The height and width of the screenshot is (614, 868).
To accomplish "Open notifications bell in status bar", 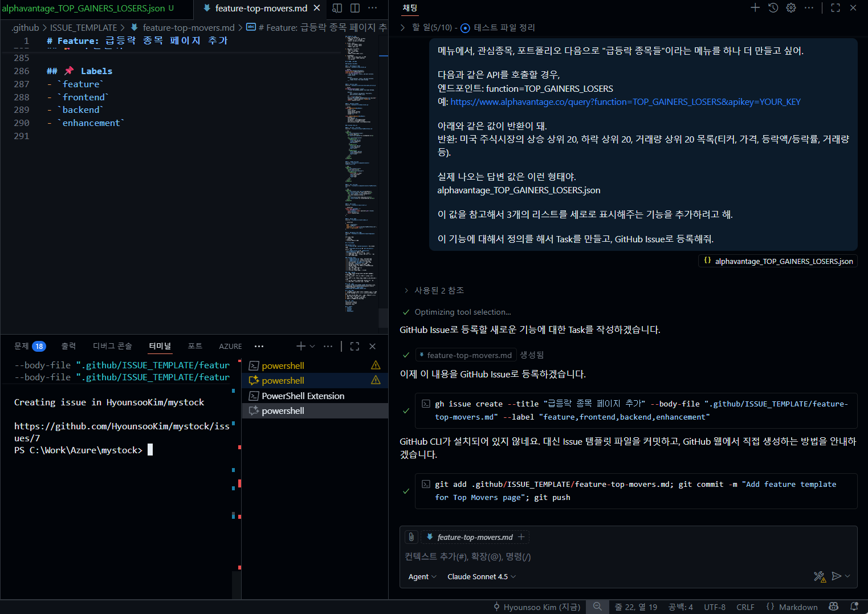I will point(854,607).
